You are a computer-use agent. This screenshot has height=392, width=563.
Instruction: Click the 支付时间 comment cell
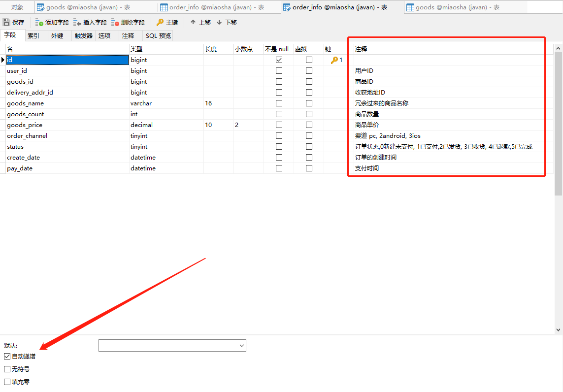pyautogui.click(x=454, y=168)
